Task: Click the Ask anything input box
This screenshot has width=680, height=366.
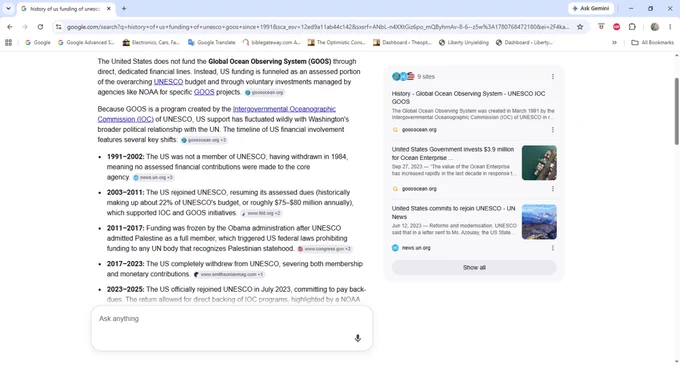Action: point(232,328)
